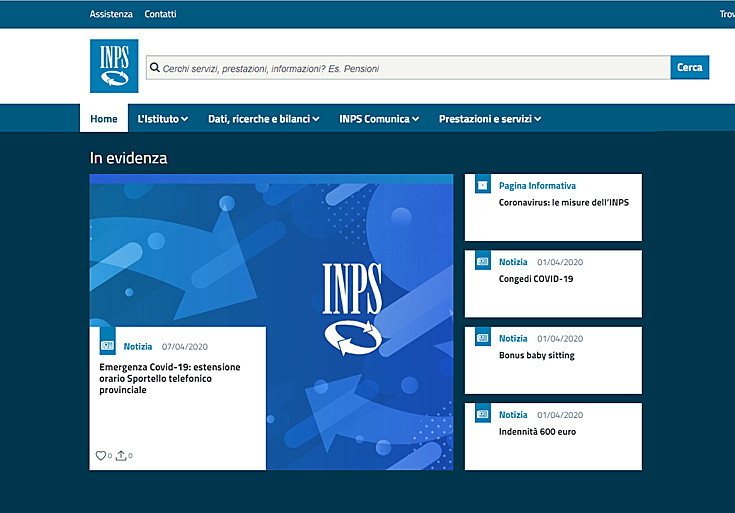Open the INPS Comunica menu label
Viewport: 735px width, 513px height.
tap(375, 119)
